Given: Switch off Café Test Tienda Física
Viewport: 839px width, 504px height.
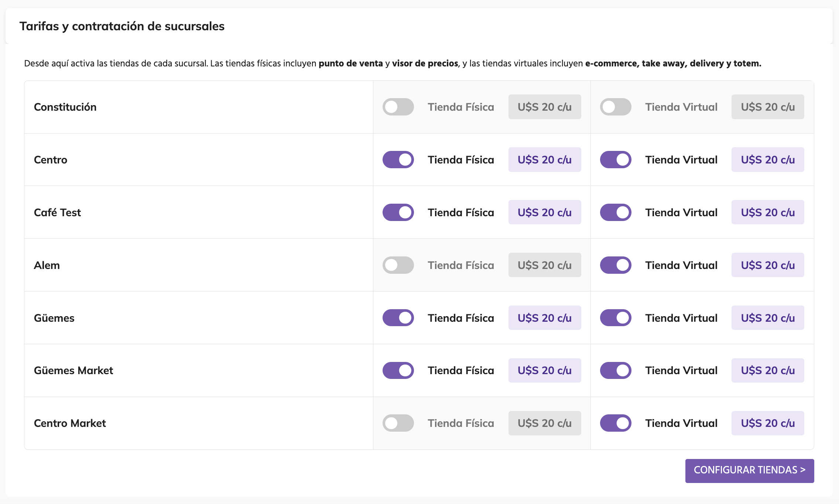Looking at the screenshot, I should (x=398, y=213).
